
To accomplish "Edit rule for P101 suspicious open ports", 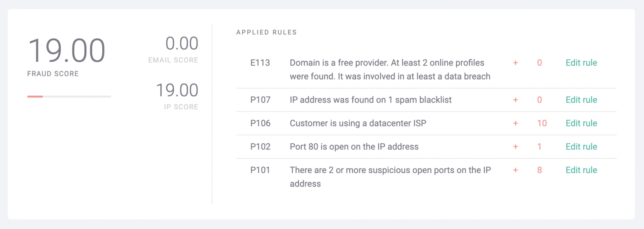I will point(581,171).
